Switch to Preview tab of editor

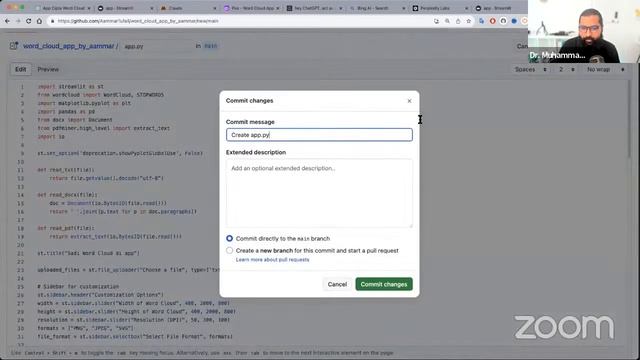(x=48, y=69)
